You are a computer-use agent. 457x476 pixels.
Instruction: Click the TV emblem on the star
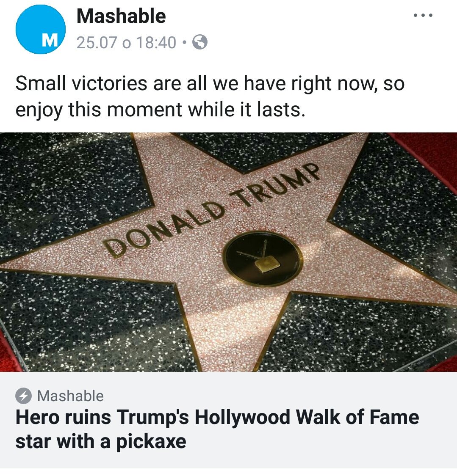coord(263,259)
